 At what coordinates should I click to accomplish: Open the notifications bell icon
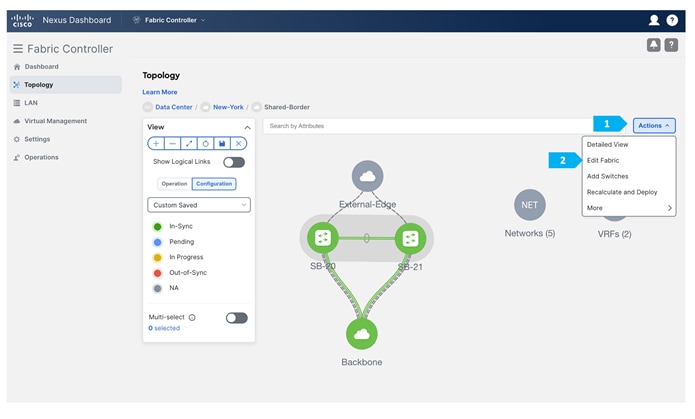(653, 44)
